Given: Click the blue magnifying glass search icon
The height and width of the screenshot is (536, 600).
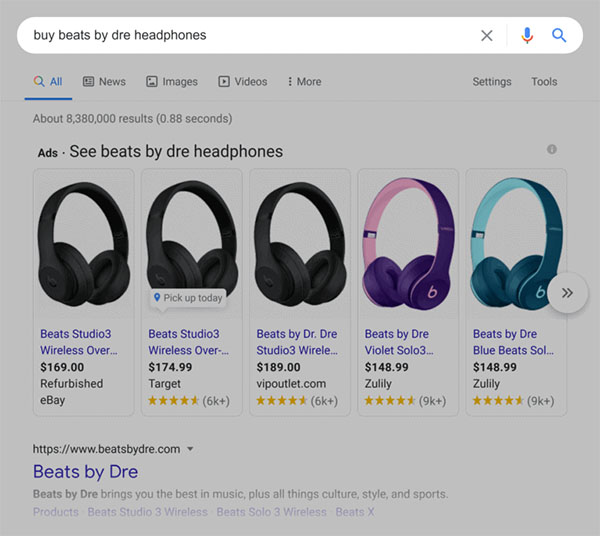Looking at the screenshot, I should 559,35.
